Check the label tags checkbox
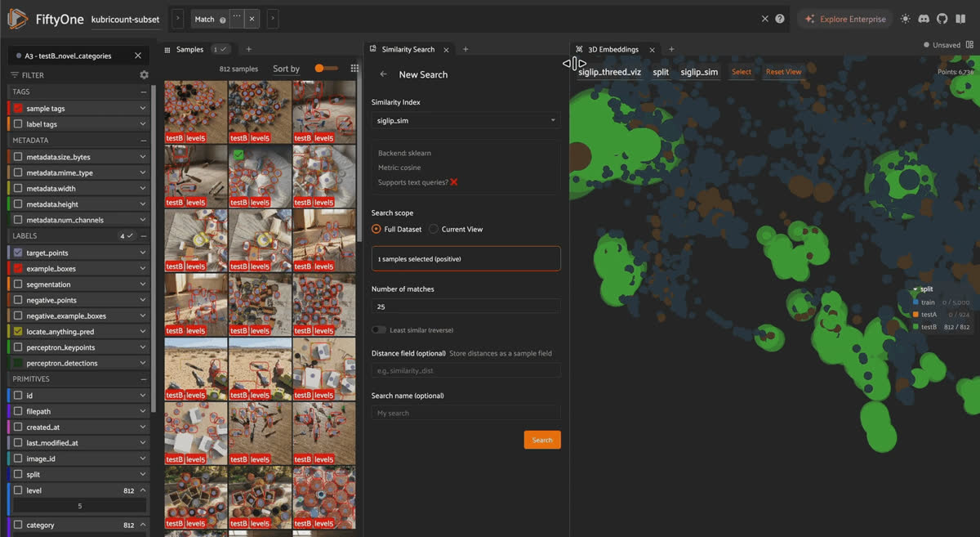 pos(18,124)
